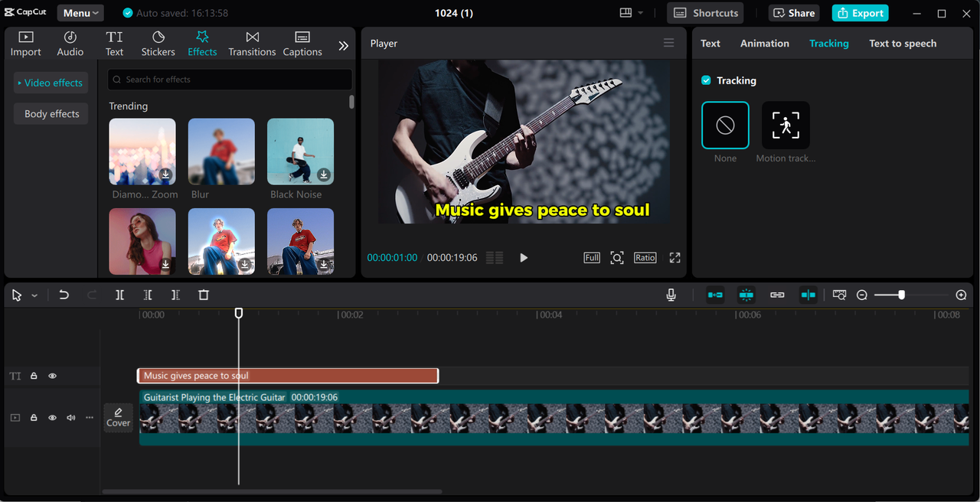Split the clip at playhead
This screenshot has width=980, height=502.
pyautogui.click(x=120, y=295)
